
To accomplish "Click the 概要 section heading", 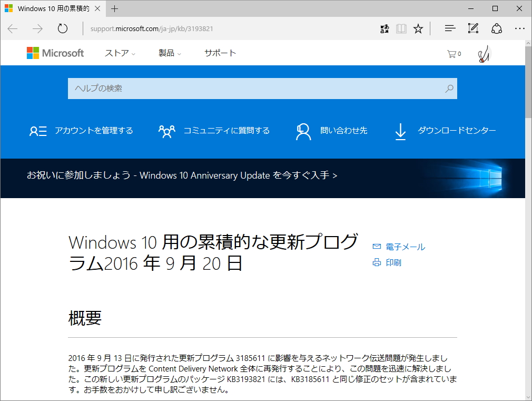I will pyautogui.click(x=85, y=318).
